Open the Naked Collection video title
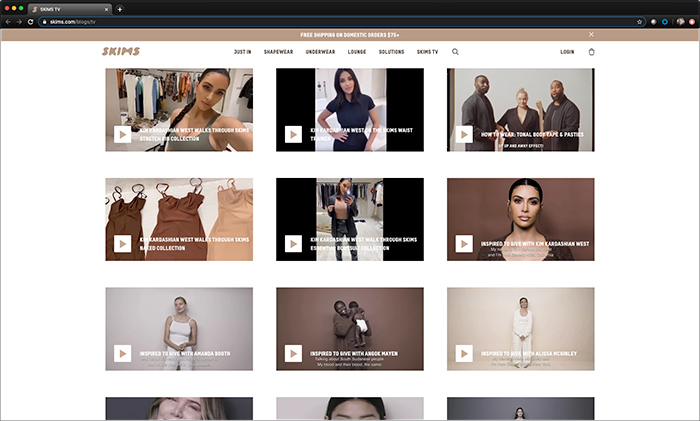700x421 pixels. click(x=194, y=244)
